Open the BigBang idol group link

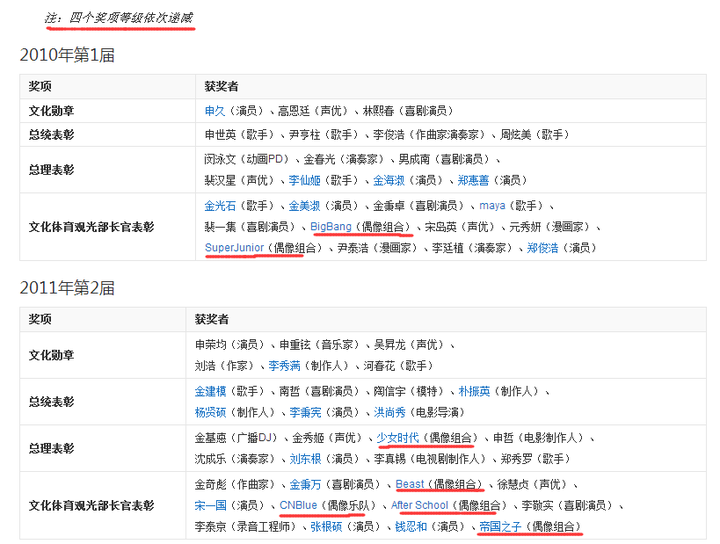(x=331, y=227)
